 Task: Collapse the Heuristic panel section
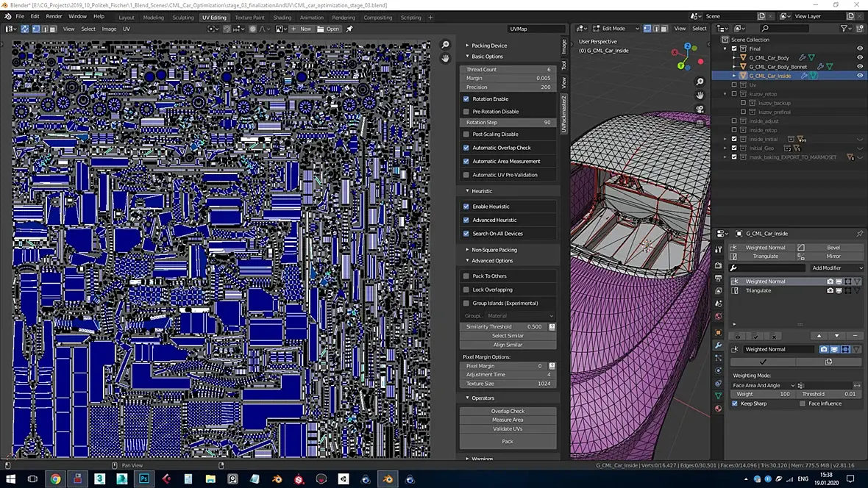pos(482,191)
